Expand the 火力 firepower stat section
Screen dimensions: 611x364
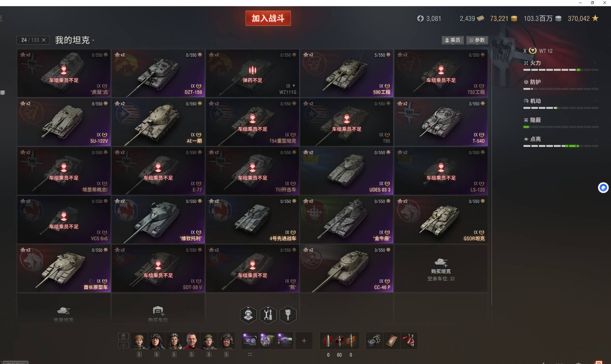point(560,63)
